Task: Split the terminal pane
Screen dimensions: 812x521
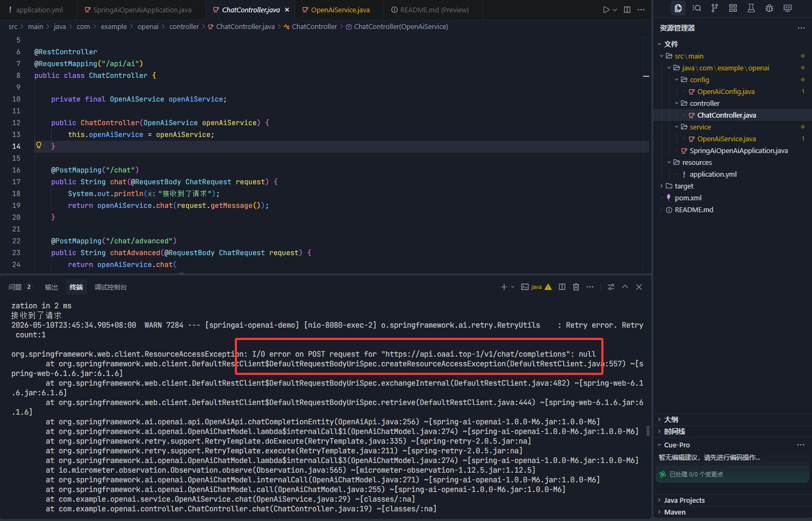Action: click(x=562, y=287)
